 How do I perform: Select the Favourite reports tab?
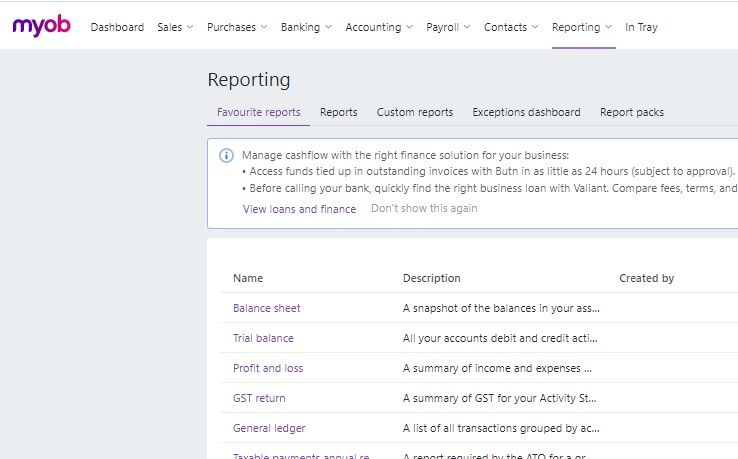tap(258, 112)
